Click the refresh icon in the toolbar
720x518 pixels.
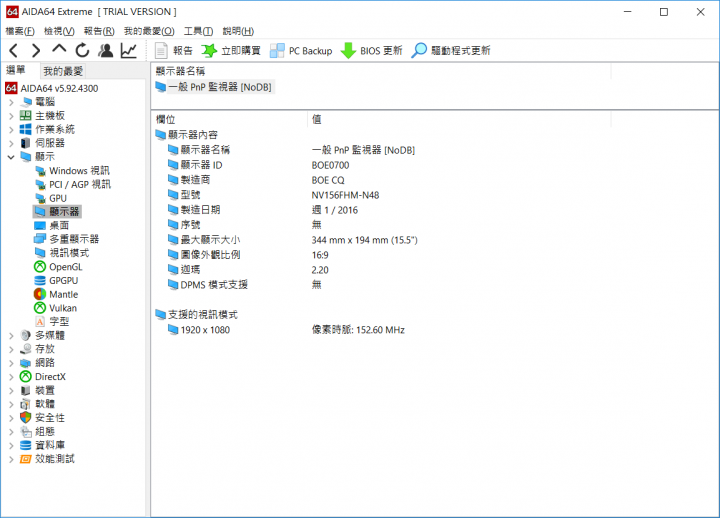point(82,51)
